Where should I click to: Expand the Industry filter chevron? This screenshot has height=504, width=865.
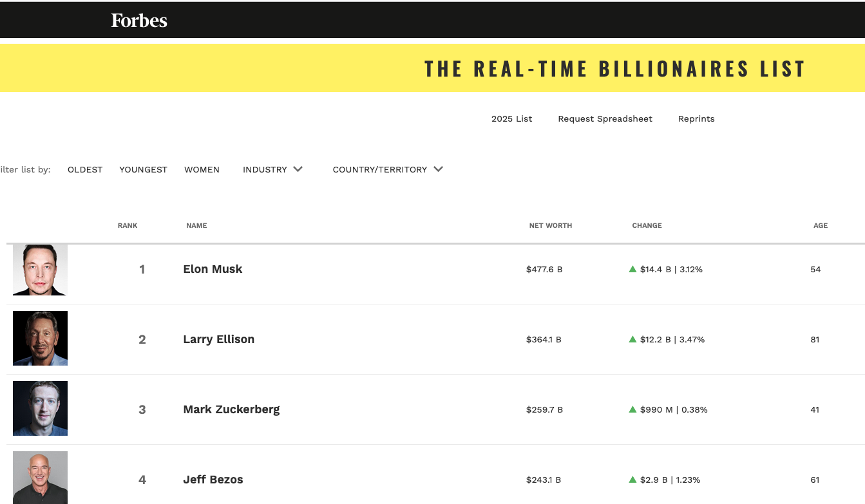pyautogui.click(x=298, y=169)
